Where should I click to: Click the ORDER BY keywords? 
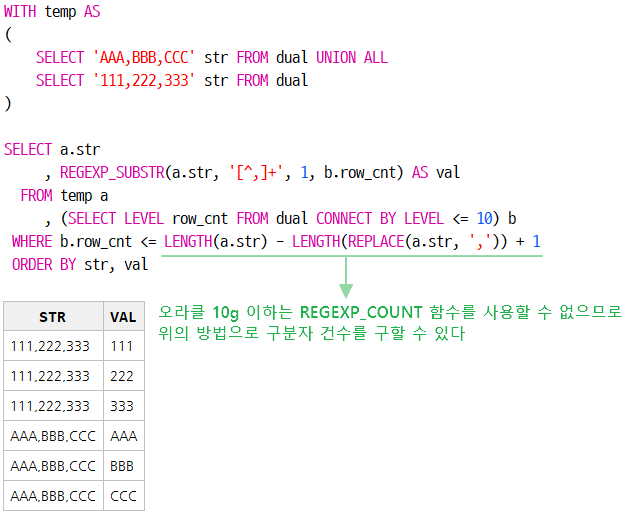click(44, 264)
